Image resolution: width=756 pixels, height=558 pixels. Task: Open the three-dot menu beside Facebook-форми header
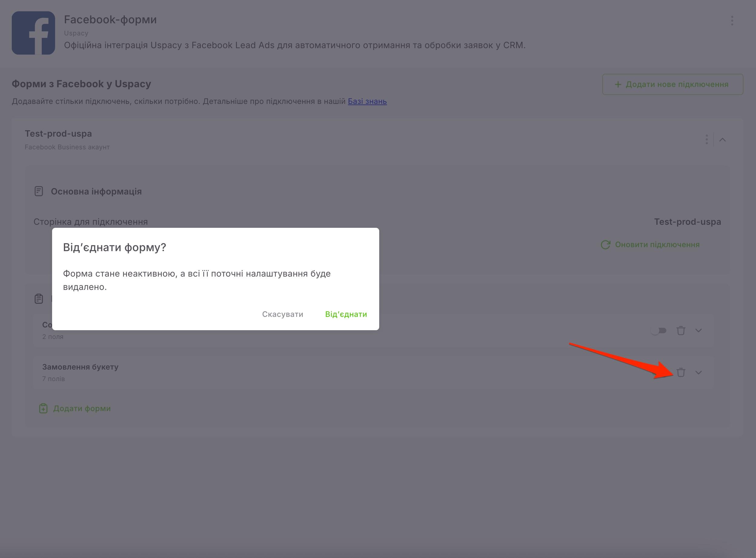[x=732, y=21]
